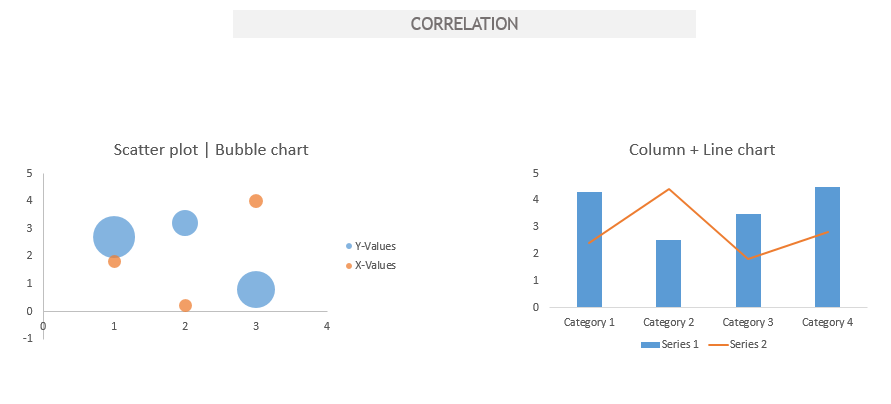This screenshot has height=404, width=891.
Task: Click the orange line peak above Category 2
Action: tap(669, 189)
